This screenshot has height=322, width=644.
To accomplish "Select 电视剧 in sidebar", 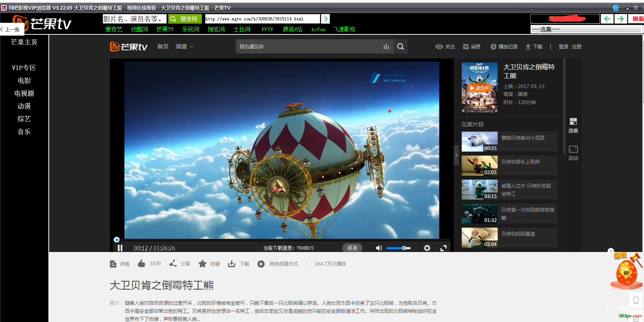I will click(x=24, y=93).
